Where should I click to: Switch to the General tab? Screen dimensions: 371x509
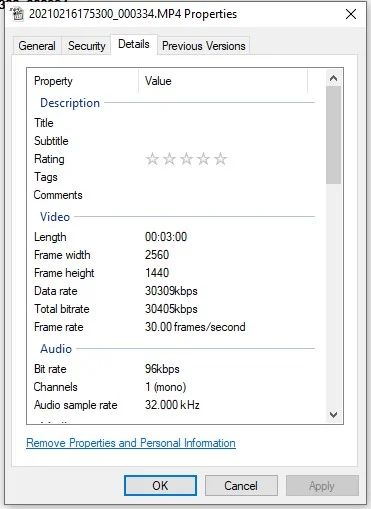37,46
